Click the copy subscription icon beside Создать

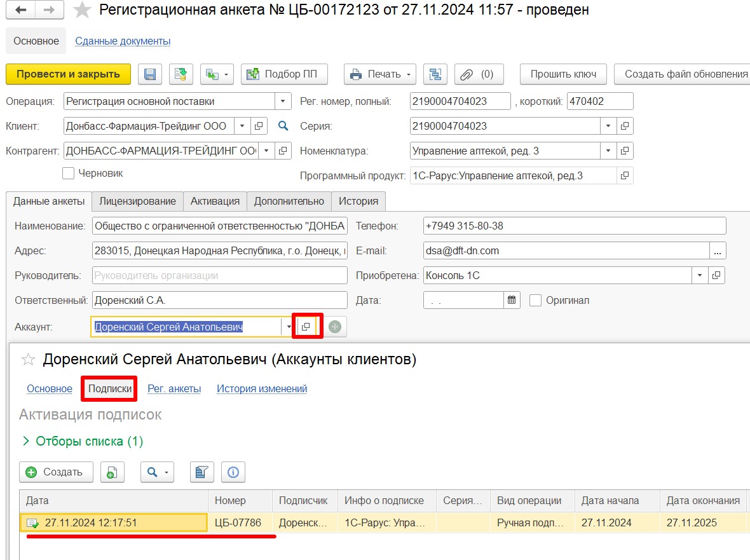112,472
